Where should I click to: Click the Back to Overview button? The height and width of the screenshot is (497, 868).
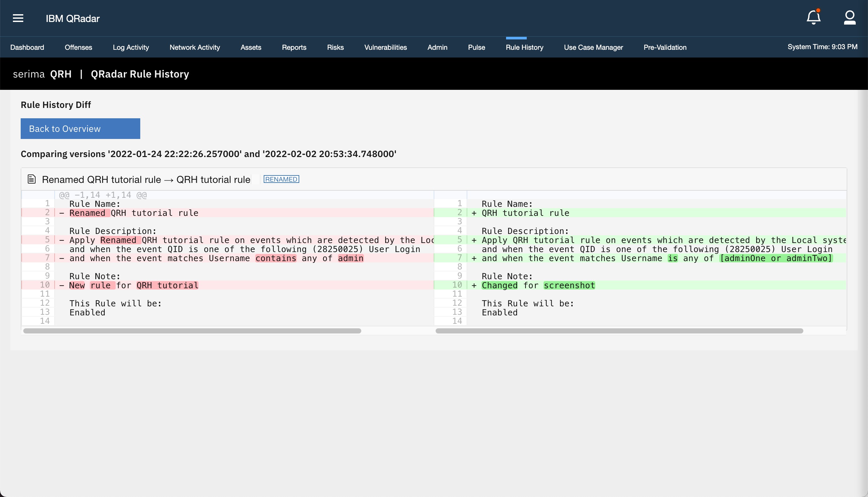80,128
